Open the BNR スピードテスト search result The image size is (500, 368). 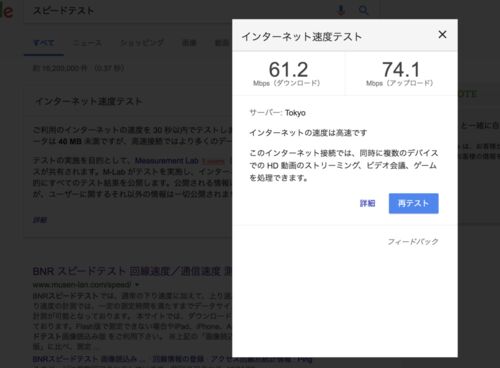(132, 271)
